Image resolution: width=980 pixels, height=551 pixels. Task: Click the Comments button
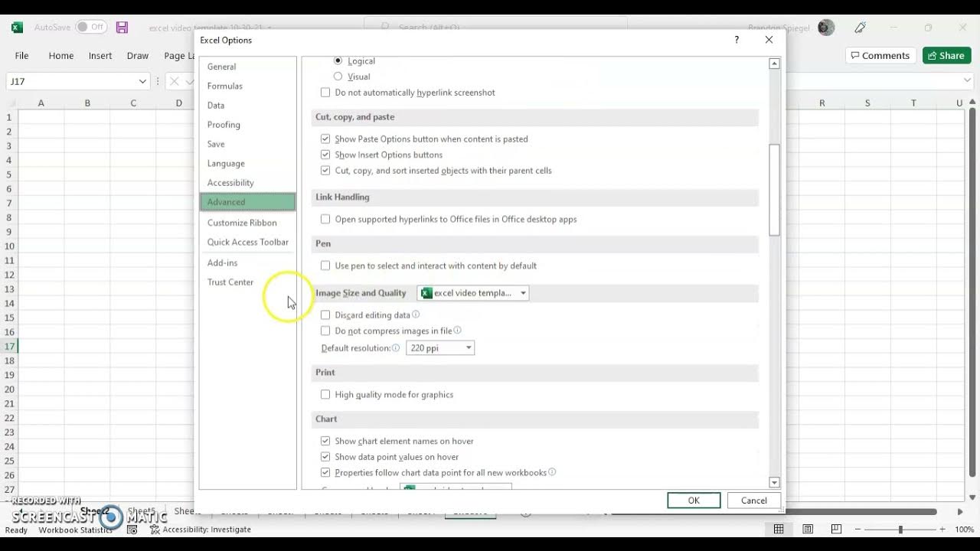[x=880, y=55]
